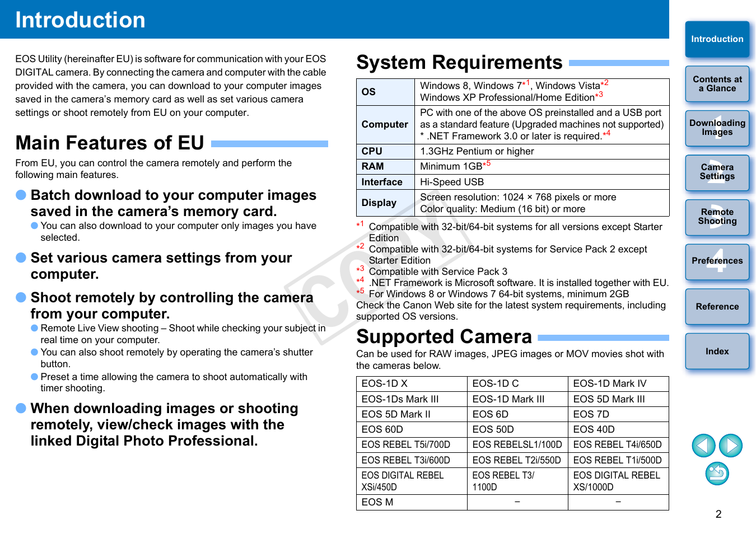Open the Introduction tab

pos(717,39)
